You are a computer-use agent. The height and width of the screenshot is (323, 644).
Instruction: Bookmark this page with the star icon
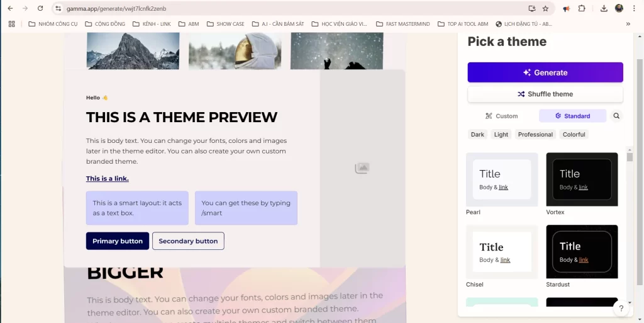[x=545, y=9]
